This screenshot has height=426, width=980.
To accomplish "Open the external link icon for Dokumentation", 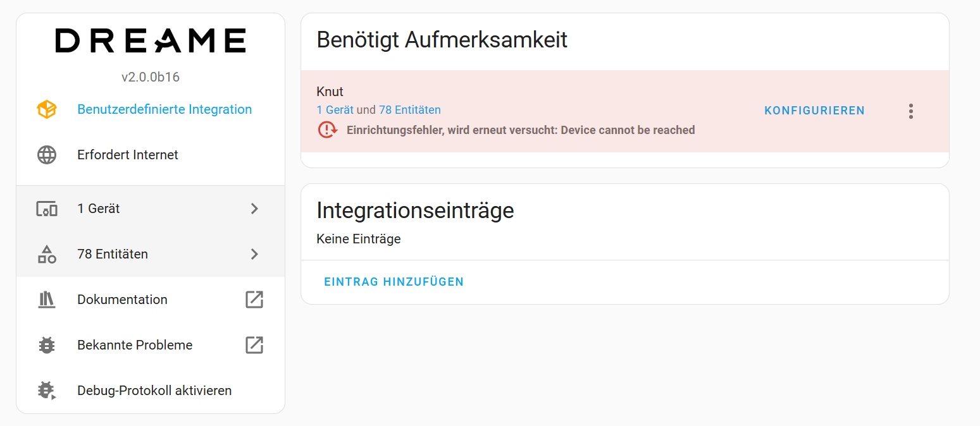I will click(254, 300).
